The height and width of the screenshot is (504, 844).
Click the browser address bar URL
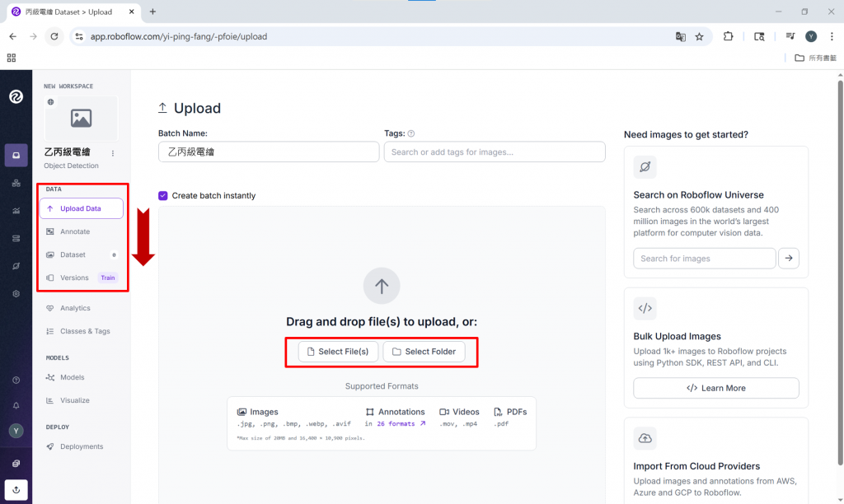[x=179, y=36]
